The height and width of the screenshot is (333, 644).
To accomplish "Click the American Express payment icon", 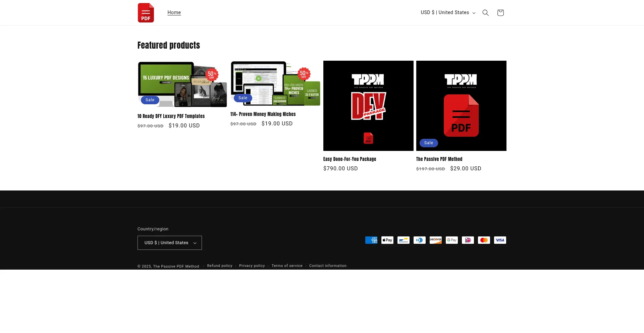I will click(371, 240).
